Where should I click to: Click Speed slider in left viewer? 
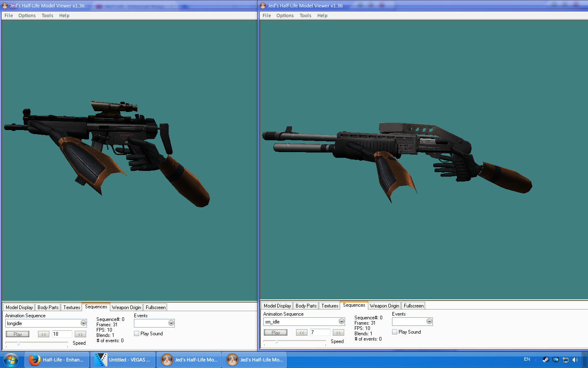point(37,343)
